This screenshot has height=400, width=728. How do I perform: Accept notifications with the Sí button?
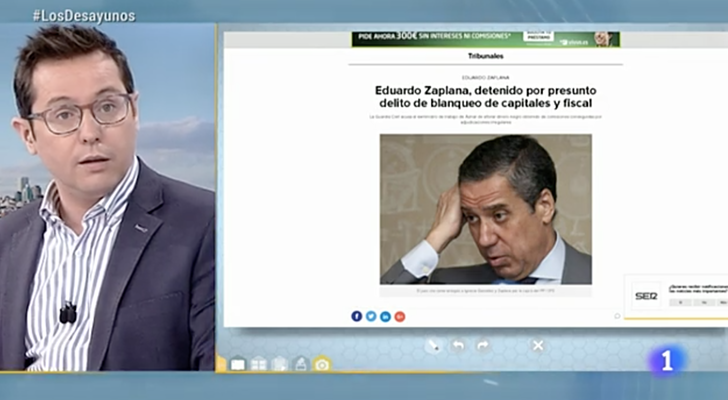pos(681,303)
